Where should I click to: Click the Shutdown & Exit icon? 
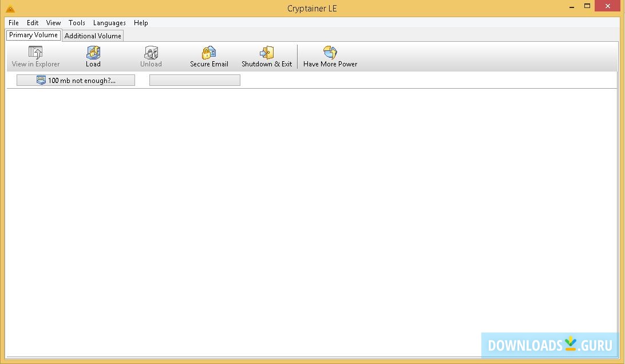(267, 52)
